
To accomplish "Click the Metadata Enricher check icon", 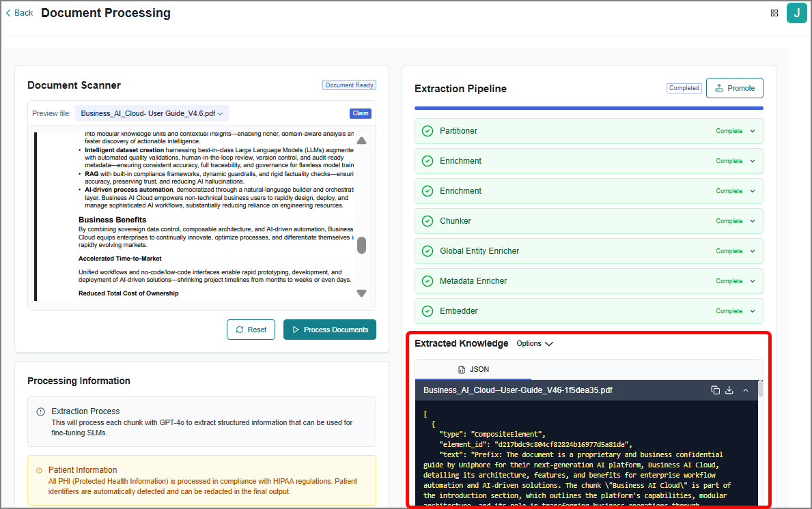I will 428,281.
